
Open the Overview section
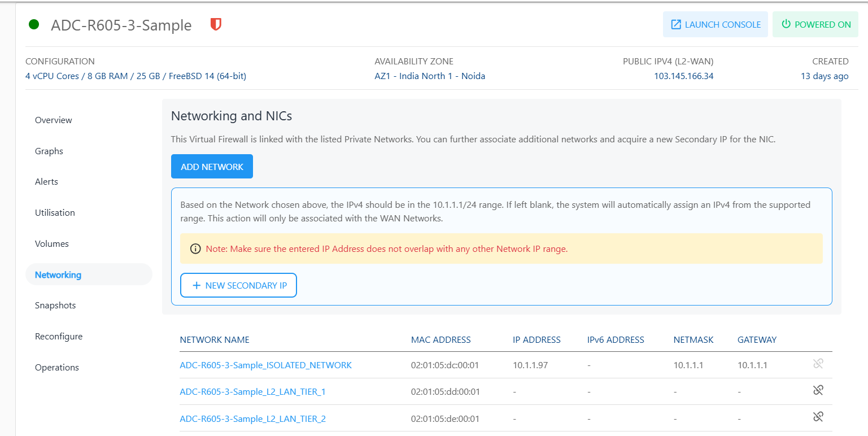coord(54,120)
